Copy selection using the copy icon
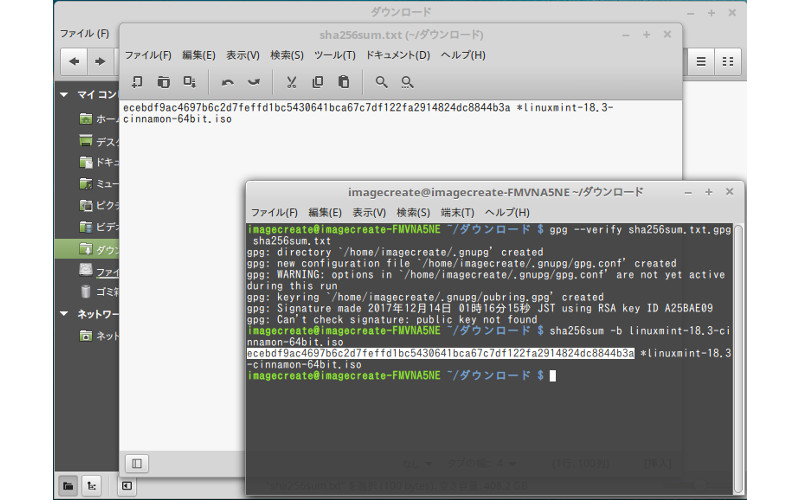This screenshot has height=500, width=800. pos(317,82)
